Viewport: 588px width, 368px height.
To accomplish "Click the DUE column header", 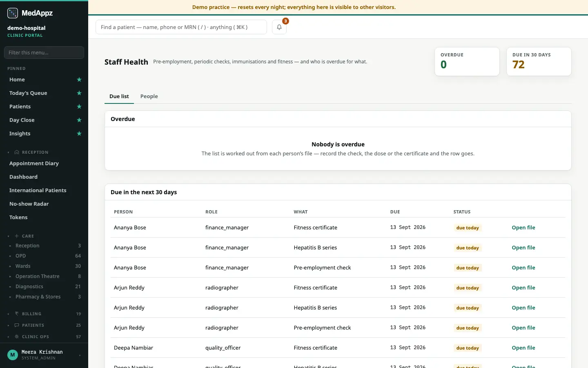I will [x=395, y=212].
